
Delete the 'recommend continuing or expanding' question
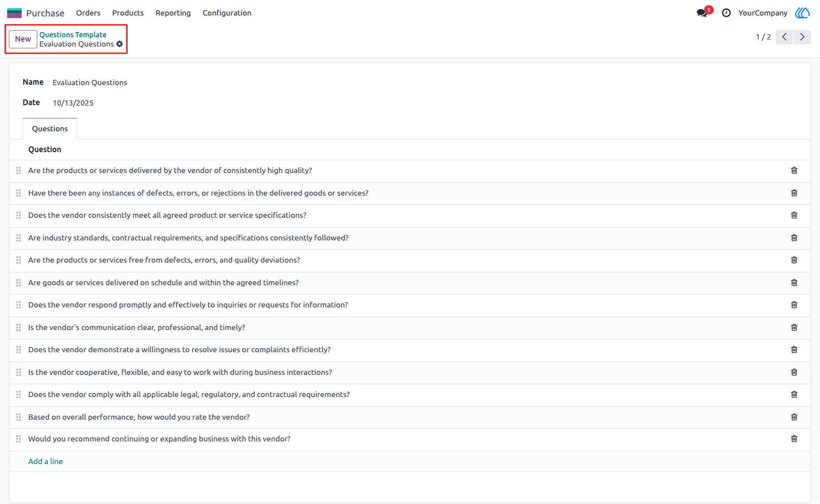794,439
